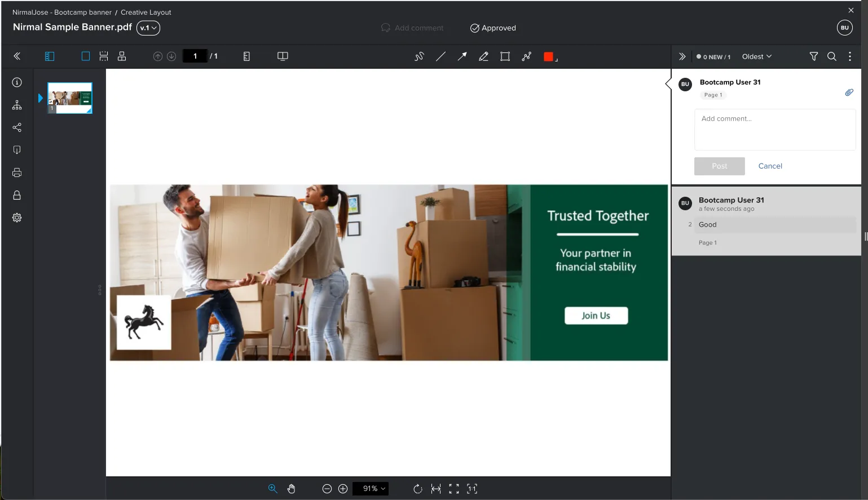868x500 pixels.
Task: Open the v.1 version dropdown
Action: pos(148,28)
